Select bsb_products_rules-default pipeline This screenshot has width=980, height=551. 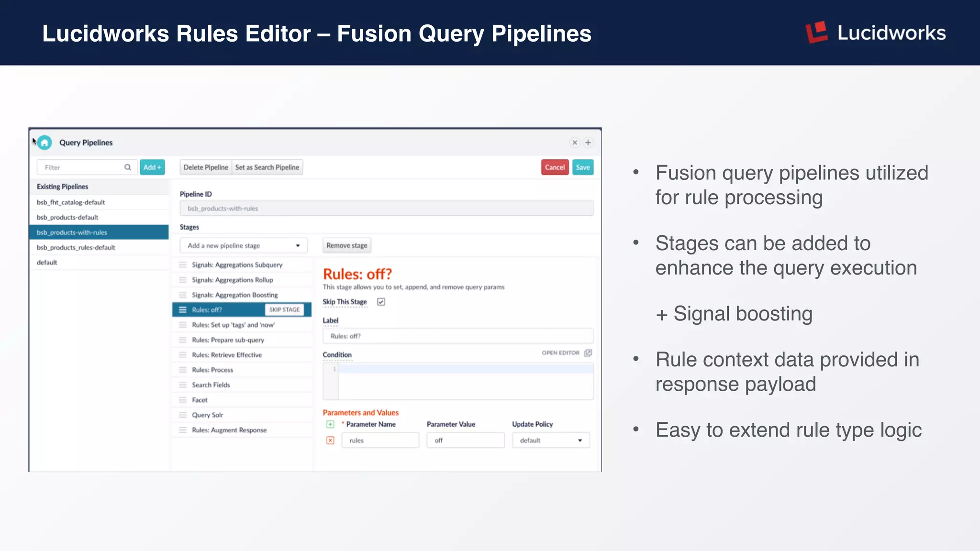(x=99, y=247)
